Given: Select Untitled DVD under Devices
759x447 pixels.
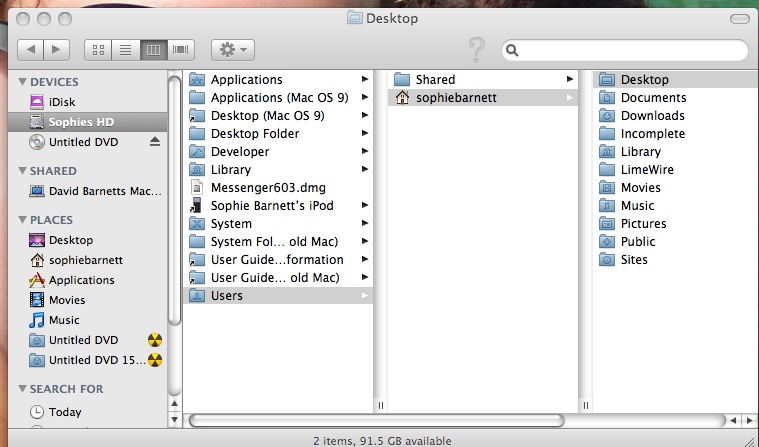Looking at the screenshot, I should click(87, 142).
